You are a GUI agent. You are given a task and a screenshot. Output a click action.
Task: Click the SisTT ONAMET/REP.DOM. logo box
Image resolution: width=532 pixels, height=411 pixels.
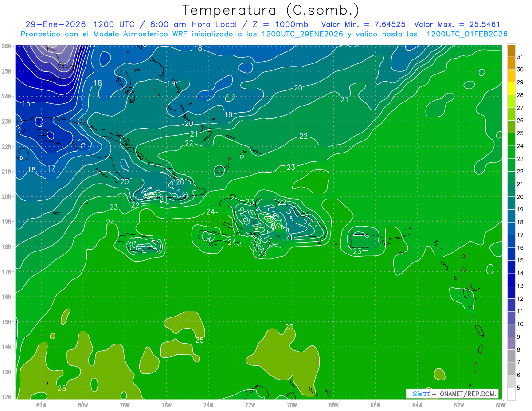pyautogui.click(x=452, y=394)
